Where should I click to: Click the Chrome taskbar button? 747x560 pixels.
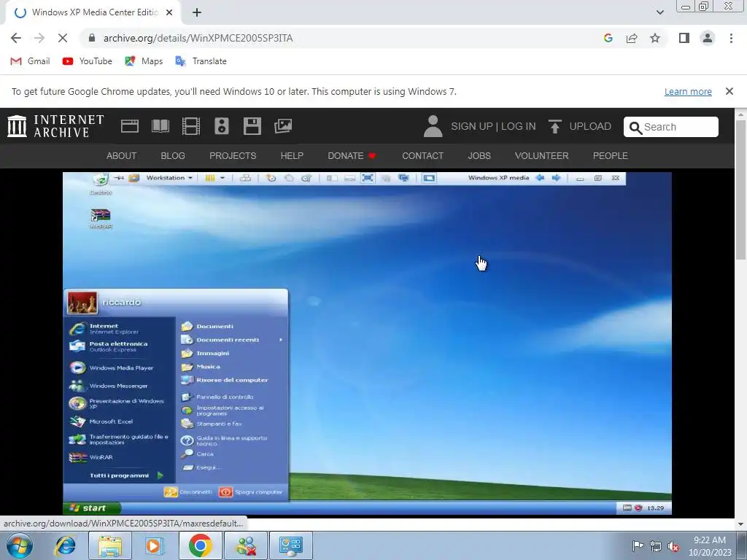click(x=200, y=545)
